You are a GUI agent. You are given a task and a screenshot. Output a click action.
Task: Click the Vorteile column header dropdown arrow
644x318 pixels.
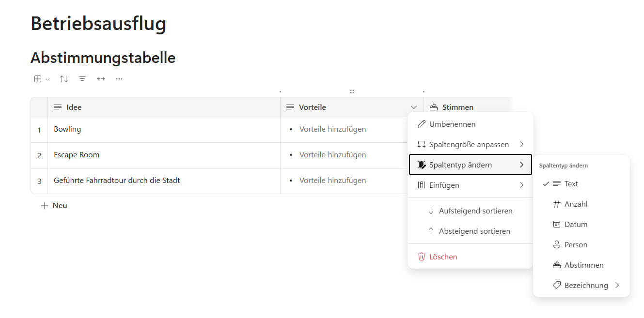(x=414, y=107)
